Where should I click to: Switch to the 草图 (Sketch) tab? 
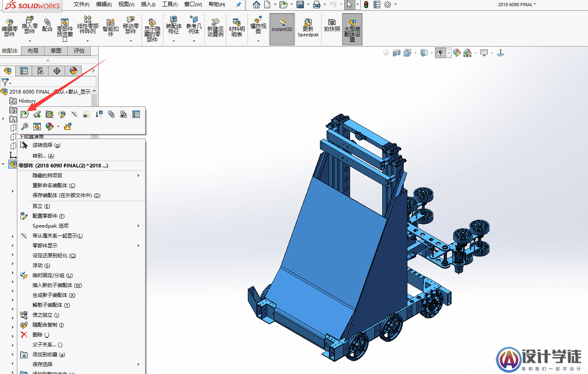(x=56, y=51)
